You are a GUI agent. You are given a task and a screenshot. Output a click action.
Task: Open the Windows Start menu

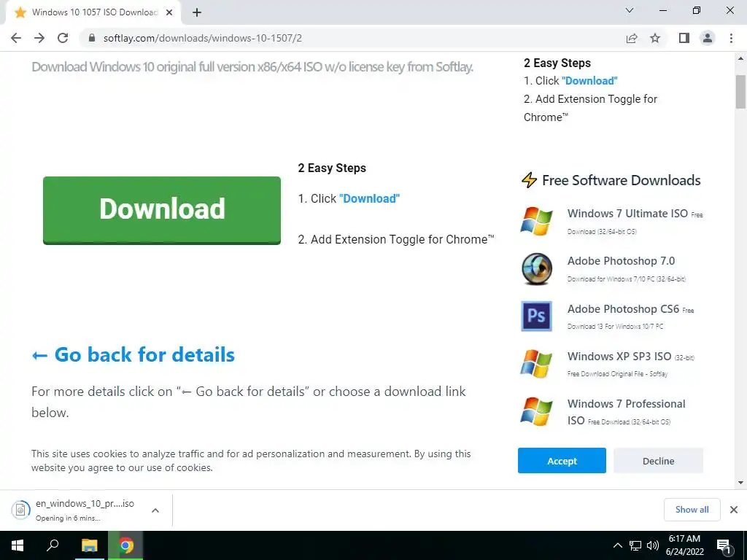[x=18, y=545]
